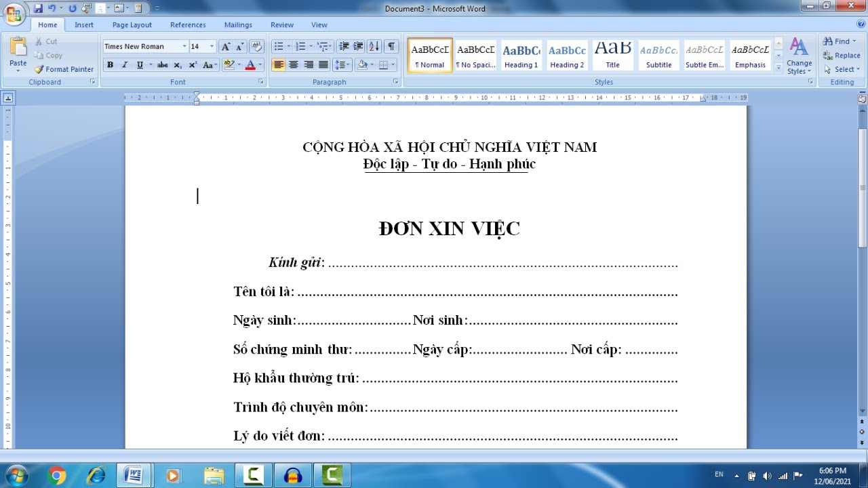
Task: Switch to the Insert tab
Action: (x=84, y=25)
